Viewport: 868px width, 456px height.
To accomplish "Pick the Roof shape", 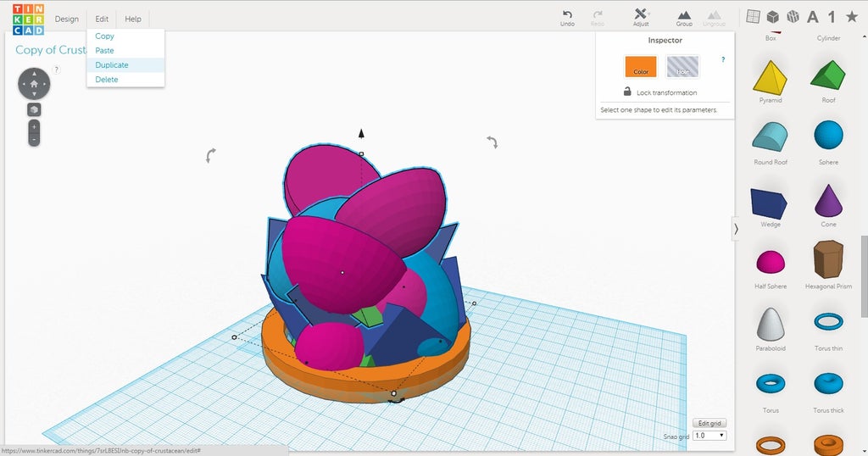I will [828, 75].
